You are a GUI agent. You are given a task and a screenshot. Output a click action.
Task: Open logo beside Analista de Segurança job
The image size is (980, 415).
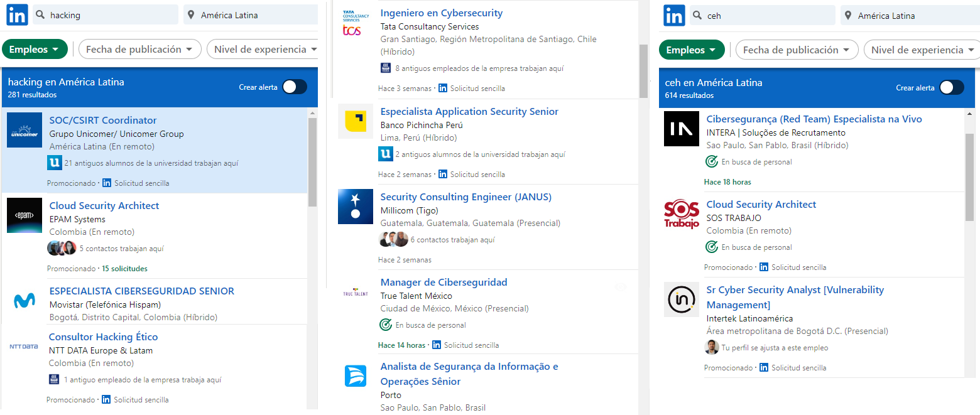356,376
